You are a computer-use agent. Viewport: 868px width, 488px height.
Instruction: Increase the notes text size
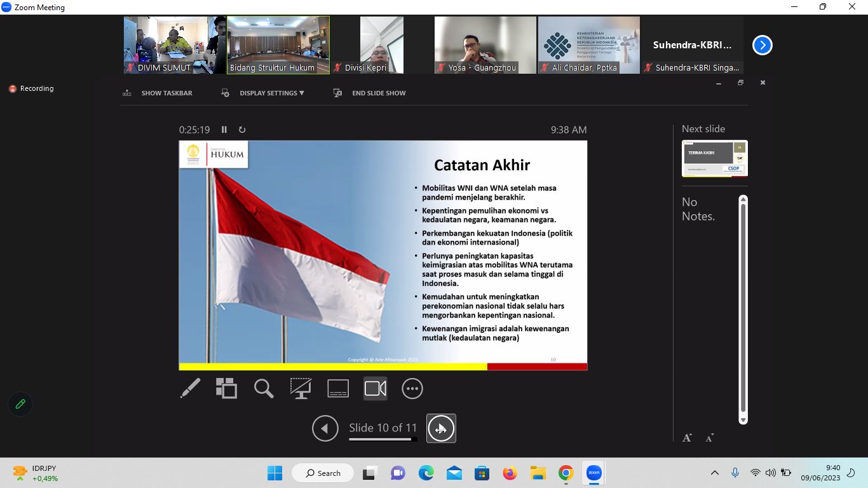tap(687, 437)
